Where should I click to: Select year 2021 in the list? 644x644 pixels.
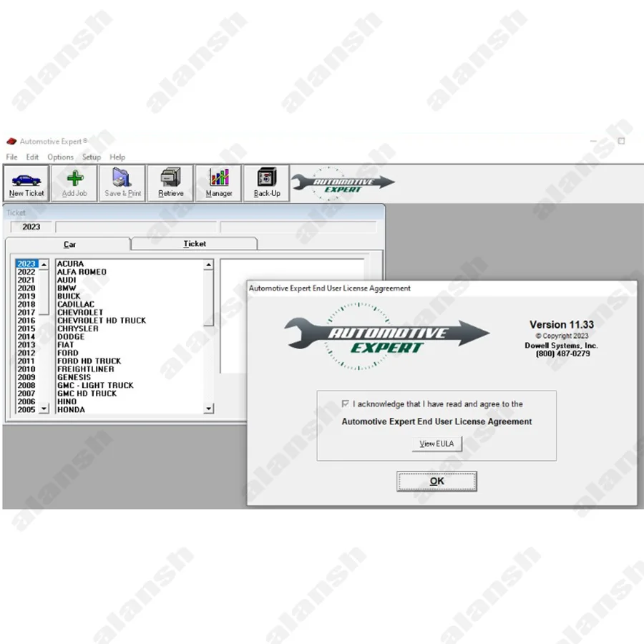pyautogui.click(x=27, y=280)
